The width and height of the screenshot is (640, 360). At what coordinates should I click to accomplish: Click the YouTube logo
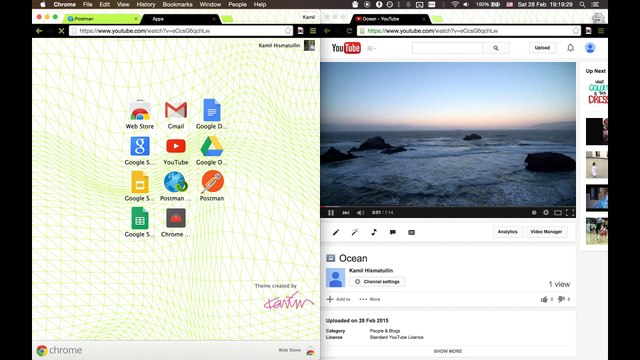(x=346, y=48)
